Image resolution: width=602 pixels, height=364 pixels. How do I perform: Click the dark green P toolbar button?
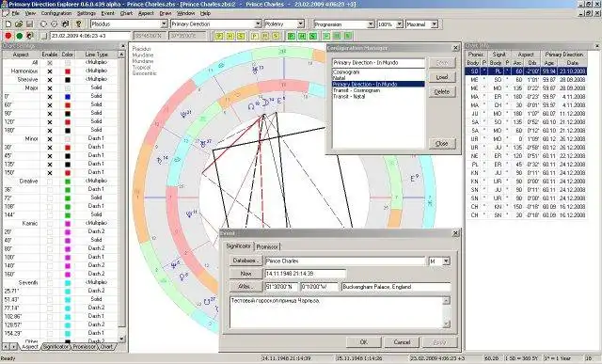[x=292, y=36]
